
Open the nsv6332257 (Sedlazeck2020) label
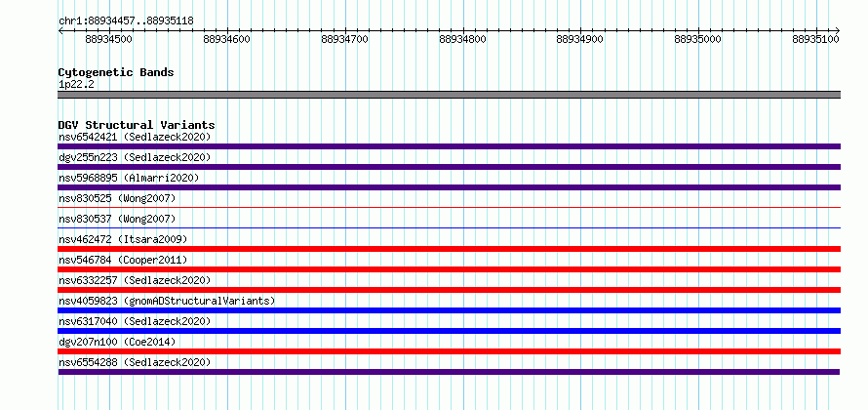[135, 280]
